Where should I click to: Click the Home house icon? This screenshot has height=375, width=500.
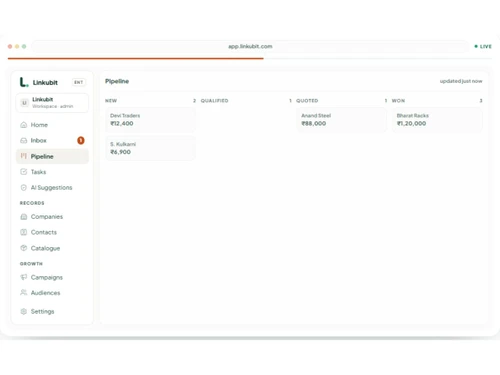pyautogui.click(x=24, y=125)
